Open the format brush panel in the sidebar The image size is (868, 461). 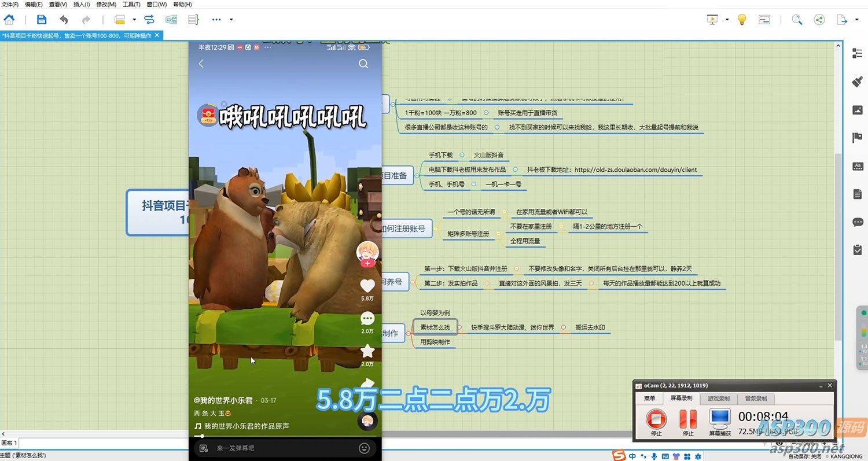[x=858, y=82]
